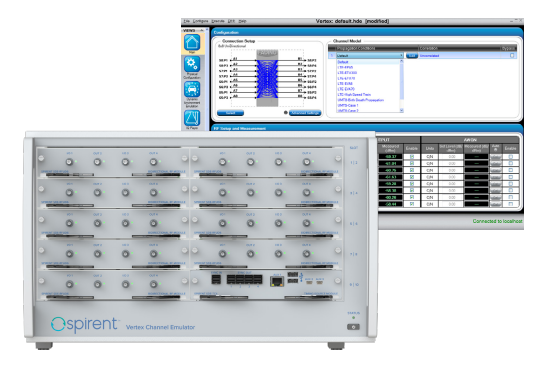This screenshot has height=368, width=539.
Task: Open the File menu
Action: pyautogui.click(x=186, y=21)
